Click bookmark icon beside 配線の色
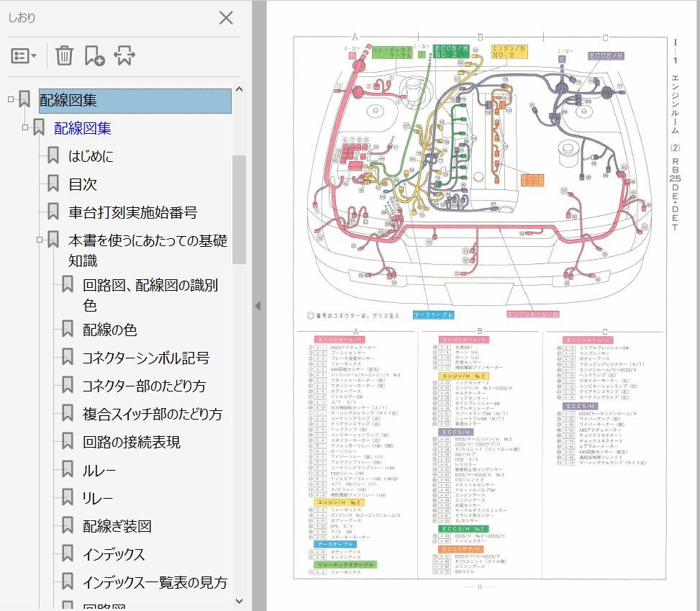 tap(68, 329)
